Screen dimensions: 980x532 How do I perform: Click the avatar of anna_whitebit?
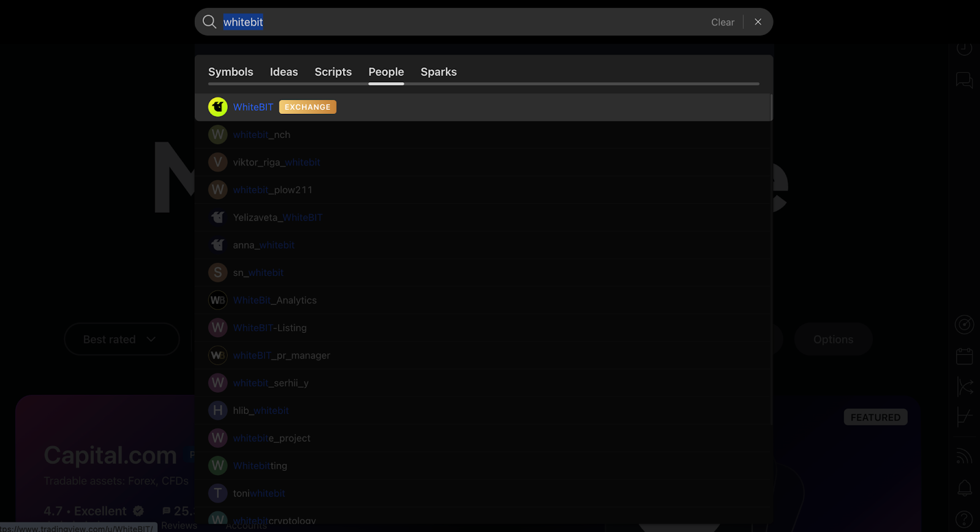pyautogui.click(x=217, y=245)
